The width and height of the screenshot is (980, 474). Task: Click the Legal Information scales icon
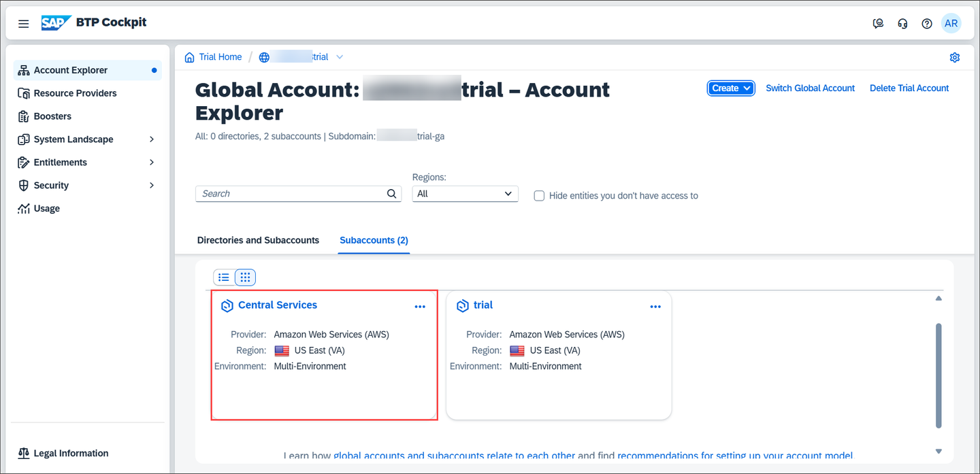tap(23, 454)
